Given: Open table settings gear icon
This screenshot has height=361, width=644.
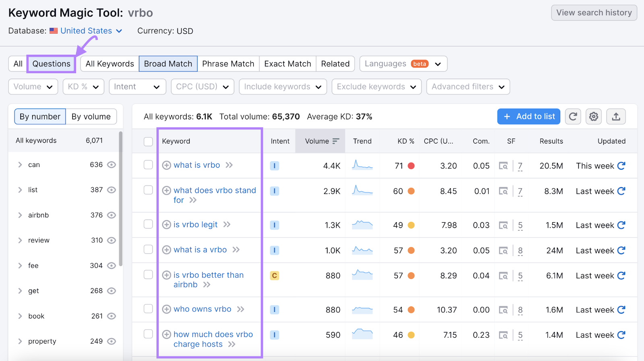Looking at the screenshot, I should 594,117.
